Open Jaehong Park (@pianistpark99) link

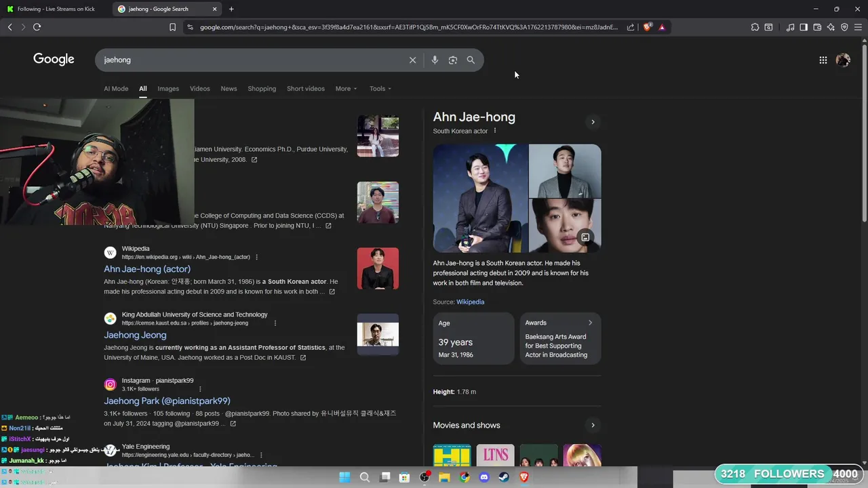point(167,401)
